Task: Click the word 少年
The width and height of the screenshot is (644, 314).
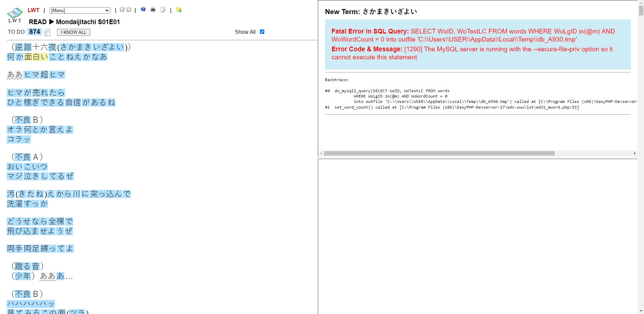Action: tap(23, 276)
